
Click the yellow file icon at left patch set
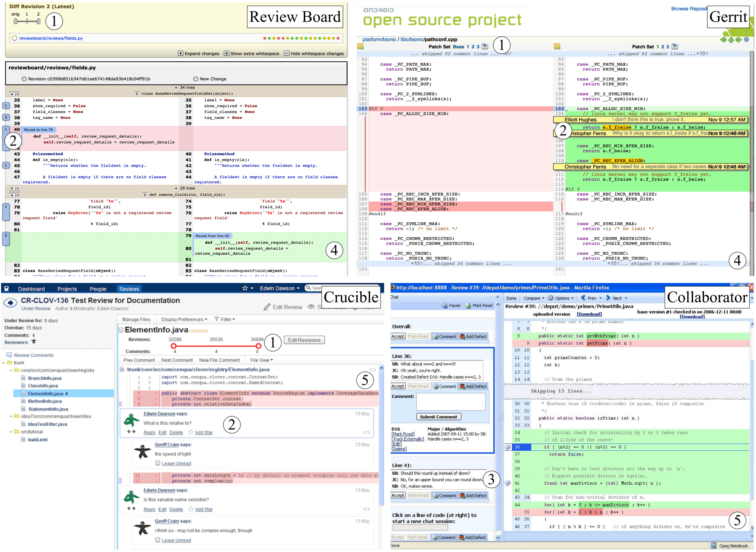point(360,47)
